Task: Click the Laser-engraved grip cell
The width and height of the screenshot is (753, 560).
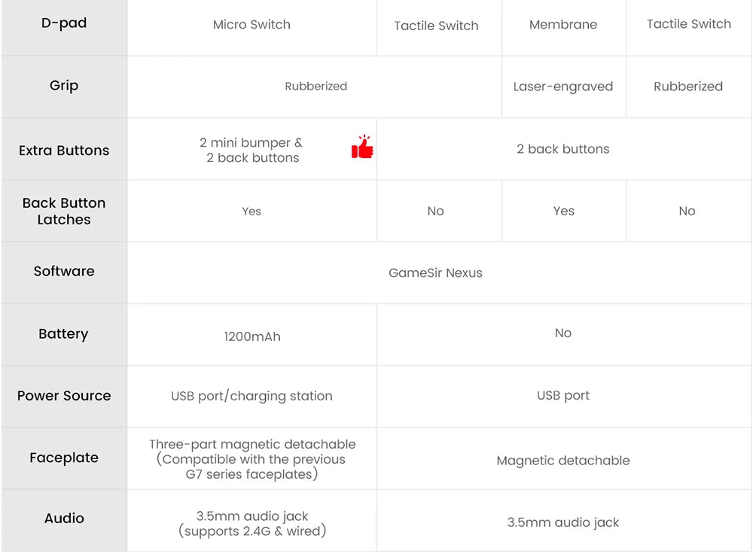Action: coord(563,87)
